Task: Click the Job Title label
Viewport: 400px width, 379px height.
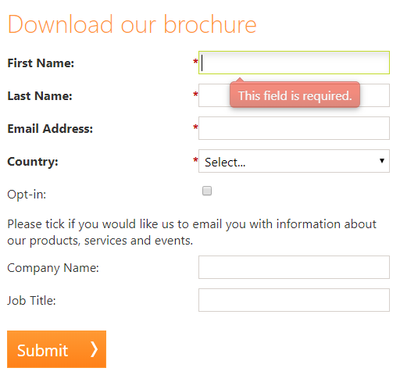Action: click(32, 301)
